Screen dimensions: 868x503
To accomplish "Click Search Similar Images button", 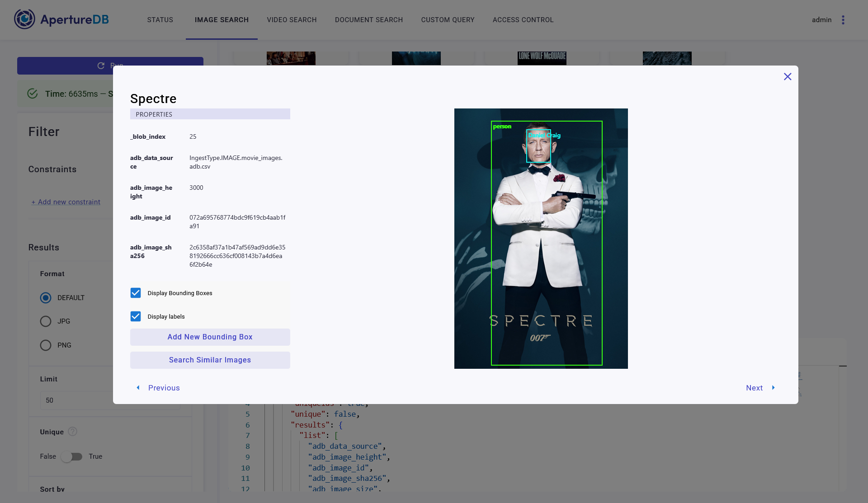I will [210, 360].
